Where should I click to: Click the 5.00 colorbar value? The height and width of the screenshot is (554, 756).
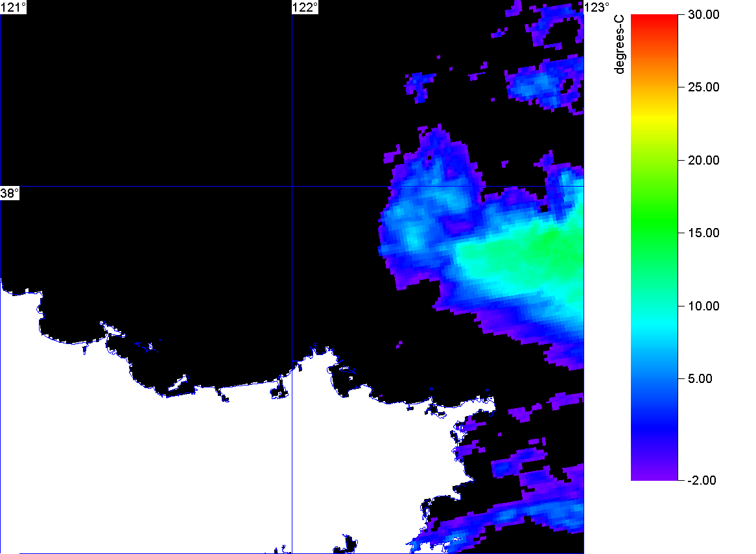[700, 378]
